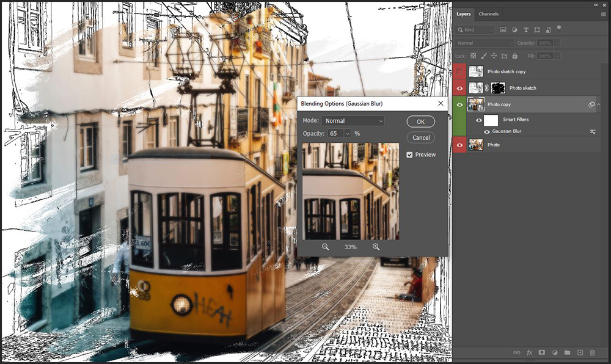Zoom out the dialog preview
The width and height of the screenshot is (611, 364).
326,247
